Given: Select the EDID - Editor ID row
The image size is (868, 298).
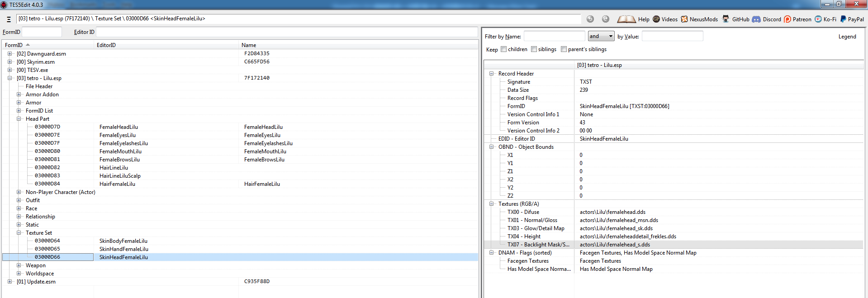Looking at the screenshot, I should coord(674,139).
